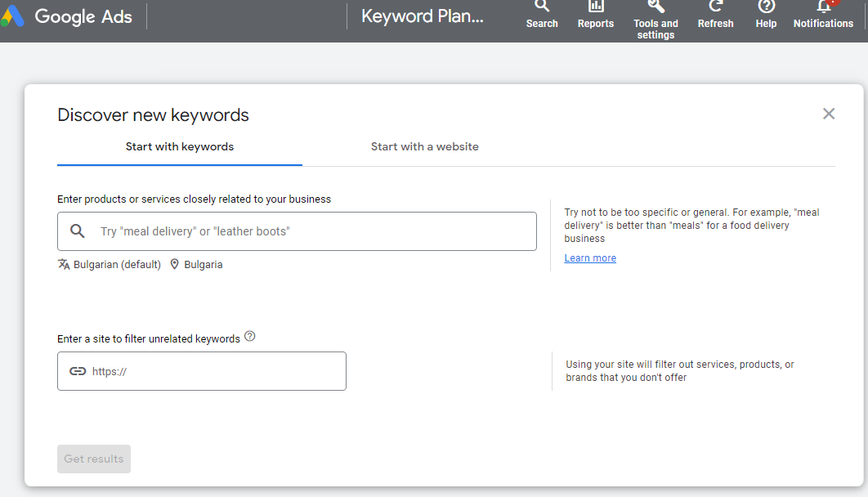Click the Refresh icon
The image size is (868, 497).
715,8
